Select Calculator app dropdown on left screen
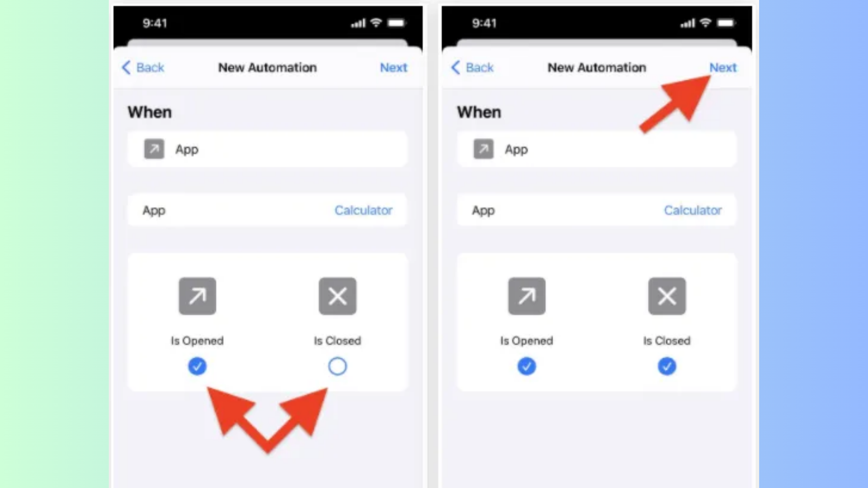This screenshot has width=868, height=488. click(363, 210)
